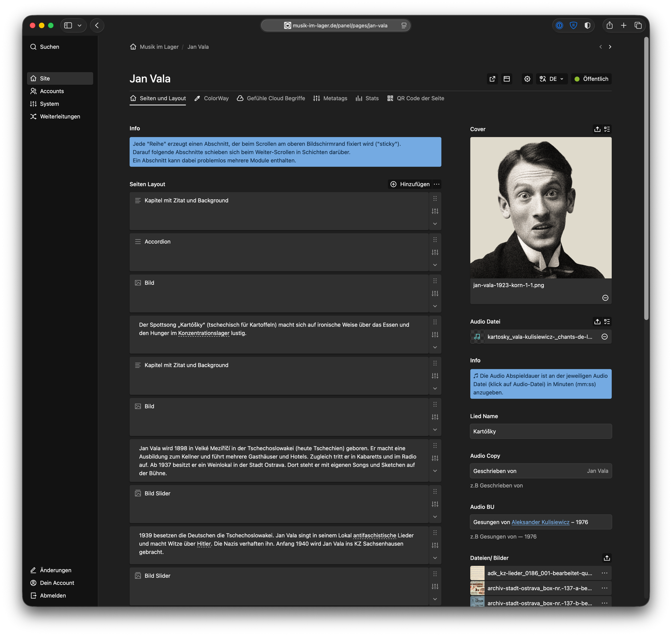Click the Audio Copy Geschrieben von field

pyautogui.click(x=541, y=471)
